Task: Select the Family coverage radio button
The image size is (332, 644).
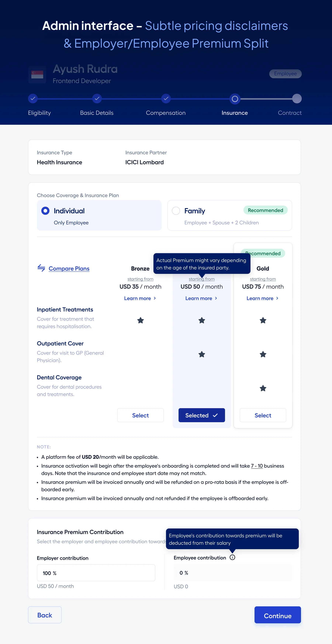Action: click(176, 211)
